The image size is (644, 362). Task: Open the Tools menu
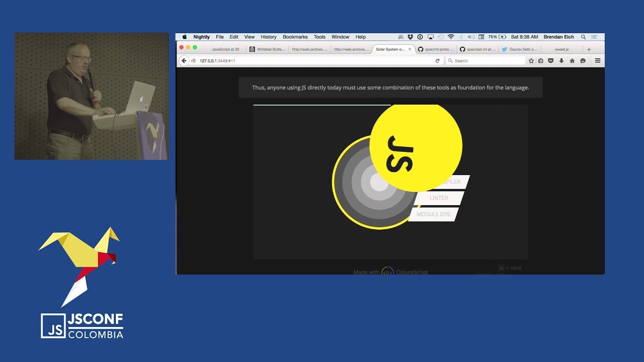(319, 37)
